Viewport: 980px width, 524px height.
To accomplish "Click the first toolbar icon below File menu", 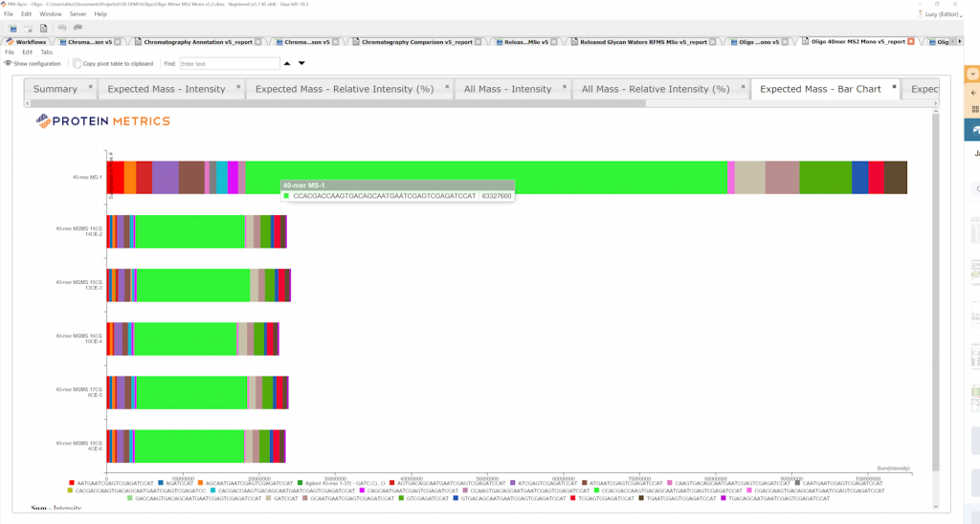I will click(x=11, y=29).
